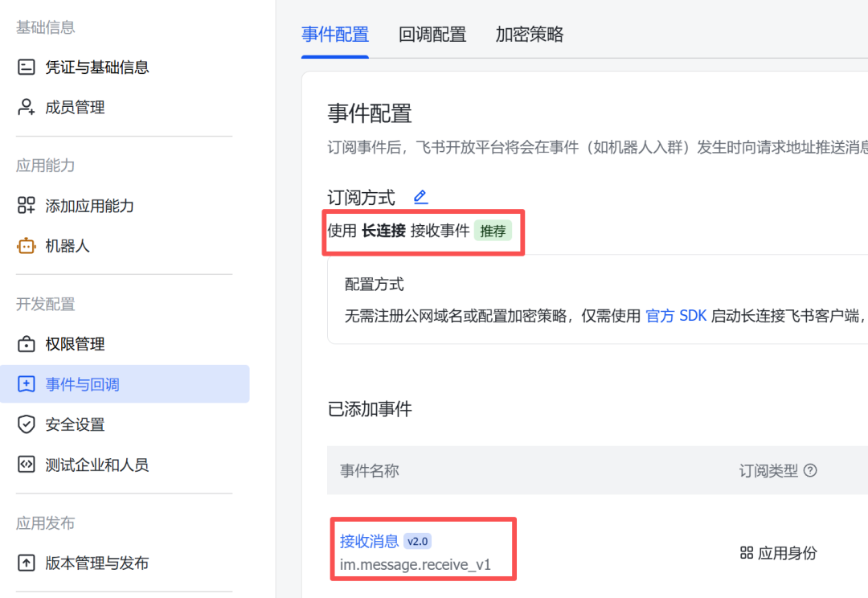868x598 pixels.
Task: Click the pencil icon beside 订阅方式
Action: [x=420, y=195]
